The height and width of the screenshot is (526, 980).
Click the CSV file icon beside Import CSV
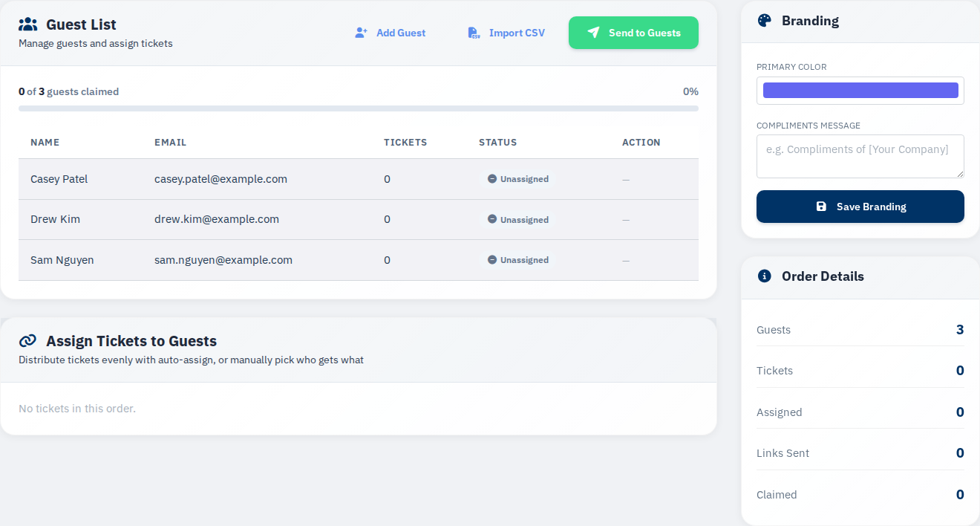pos(473,33)
